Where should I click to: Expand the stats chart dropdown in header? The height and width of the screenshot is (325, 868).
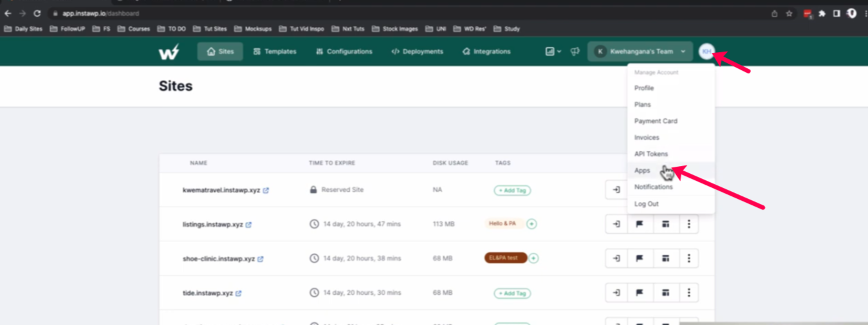[553, 51]
